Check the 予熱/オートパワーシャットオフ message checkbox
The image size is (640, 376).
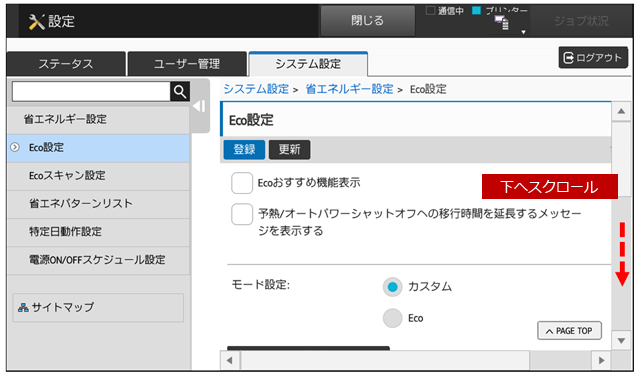coord(242,214)
